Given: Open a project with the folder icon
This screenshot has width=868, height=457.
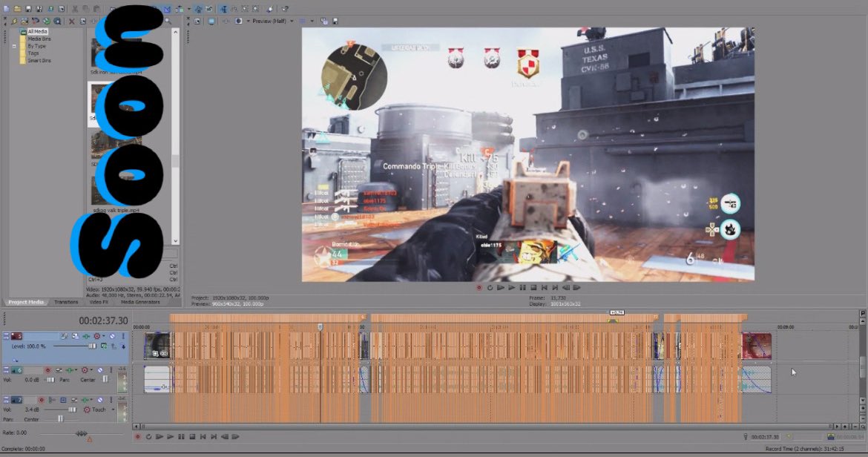Looking at the screenshot, I should click(17, 9).
